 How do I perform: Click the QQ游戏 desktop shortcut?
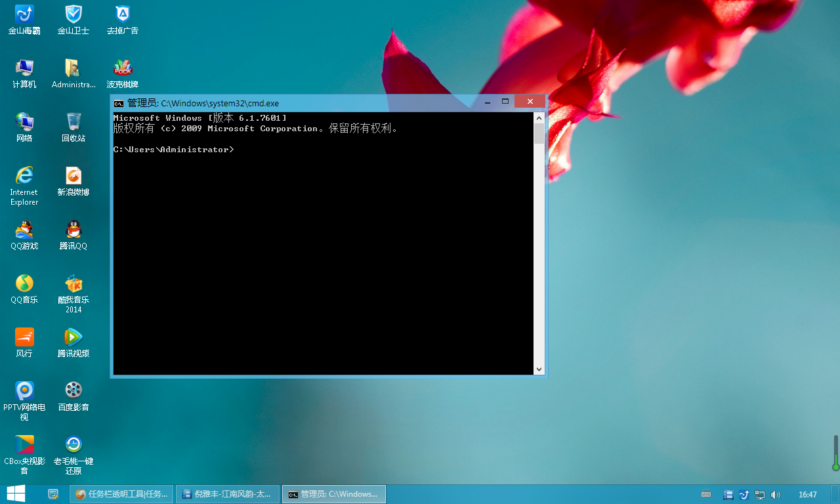click(x=24, y=235)
